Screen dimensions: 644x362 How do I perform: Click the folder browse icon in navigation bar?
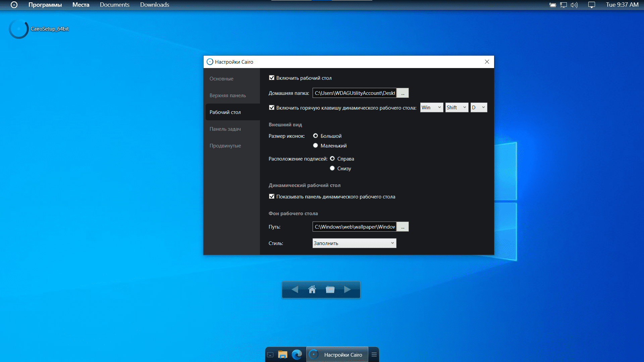point(330,290)
